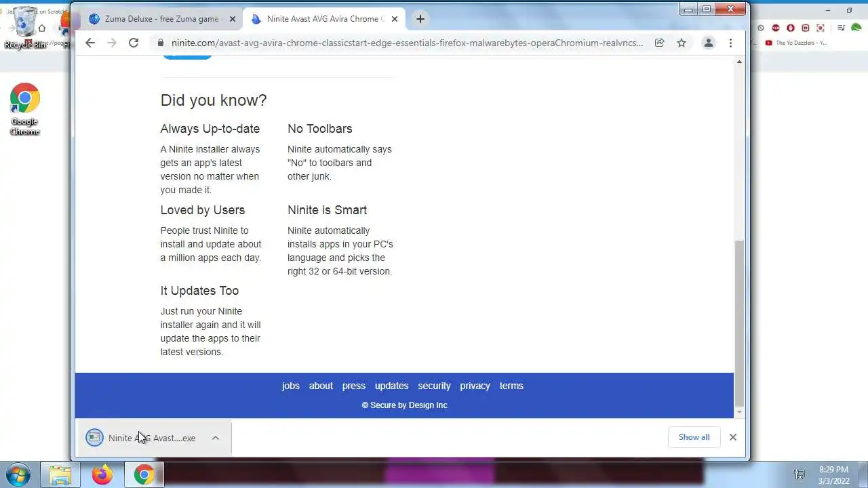Open the about footer link
The image size is (868, 488).
[321, 386]
